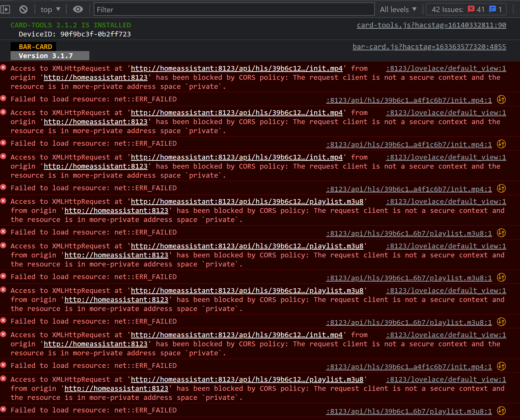
Task: Click the circular arrow next to first init.mp4 failure
Action: pos(501,100)
